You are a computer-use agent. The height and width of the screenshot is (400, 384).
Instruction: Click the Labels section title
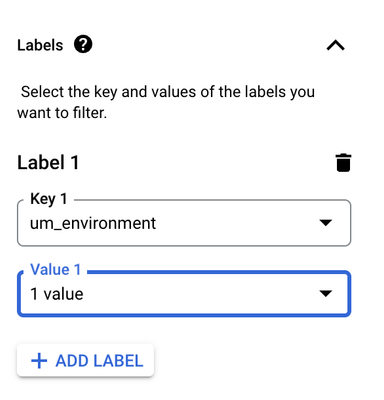click(x=40, y=45)
